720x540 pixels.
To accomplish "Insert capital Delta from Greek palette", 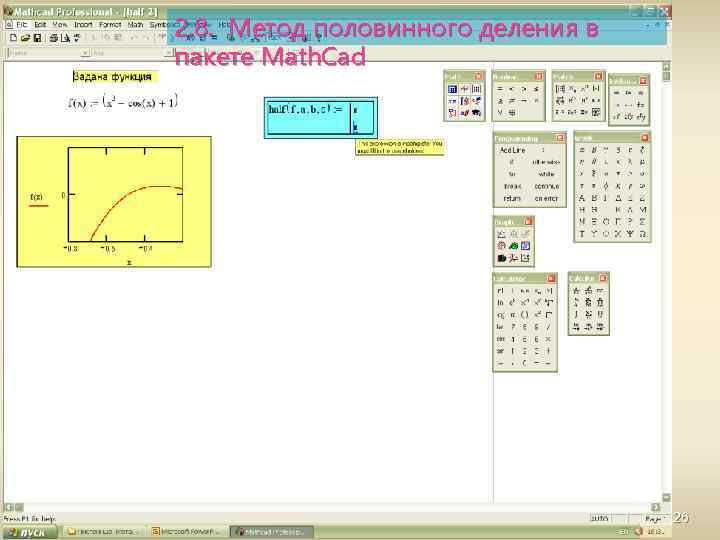I will point(618,198).
